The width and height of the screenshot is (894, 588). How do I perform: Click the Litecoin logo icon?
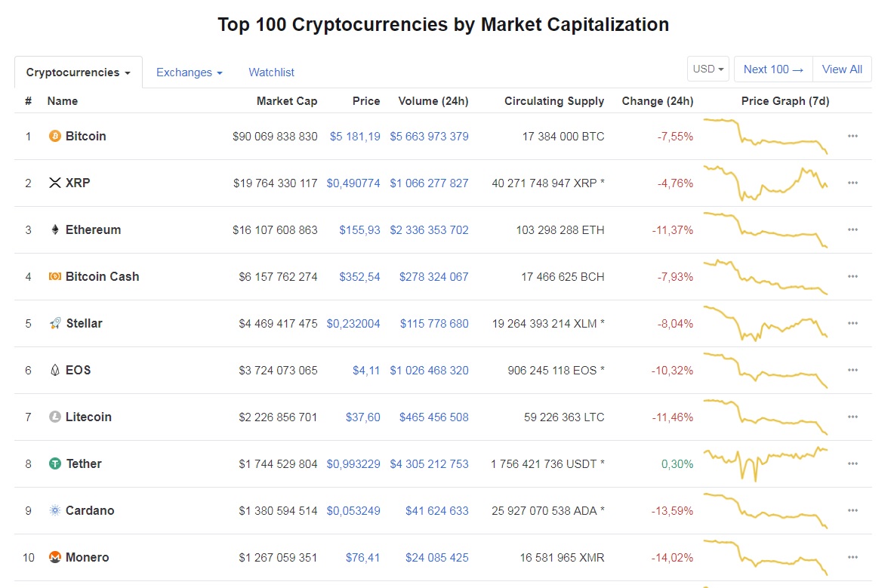click(54, 417)
